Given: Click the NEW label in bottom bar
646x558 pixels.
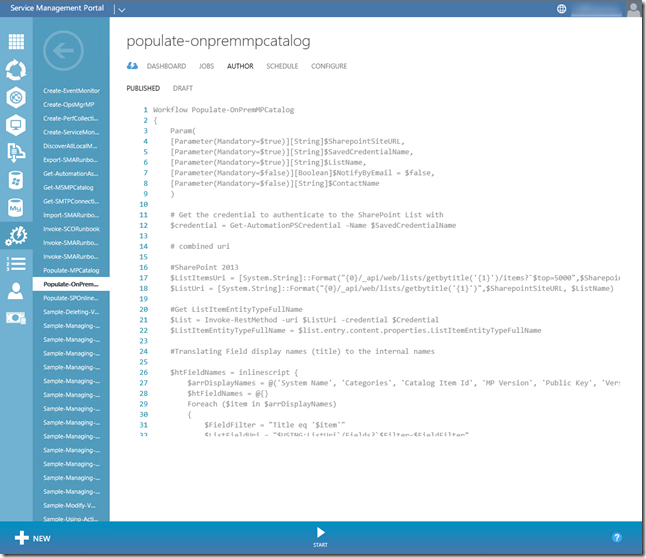Looking at the screenshot, I should pyautogui.click(x=42, y=539).
